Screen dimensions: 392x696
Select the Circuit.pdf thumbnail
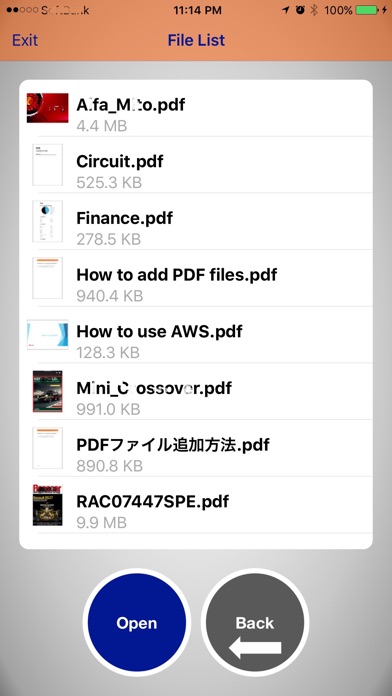coord(48,165)
